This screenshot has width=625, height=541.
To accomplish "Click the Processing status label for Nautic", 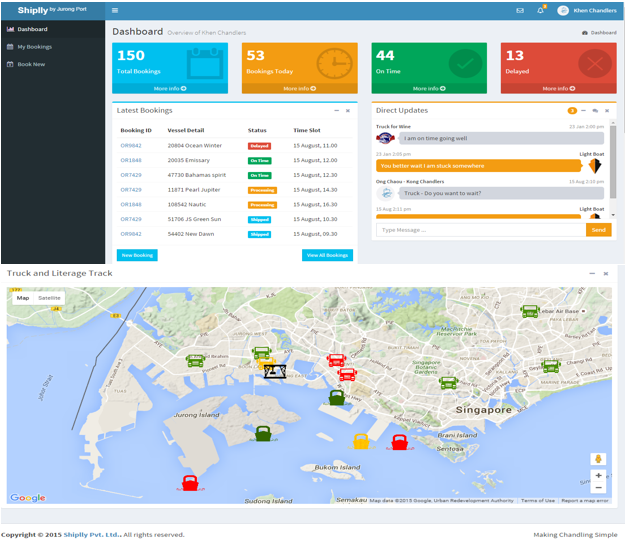I will 262,205.
